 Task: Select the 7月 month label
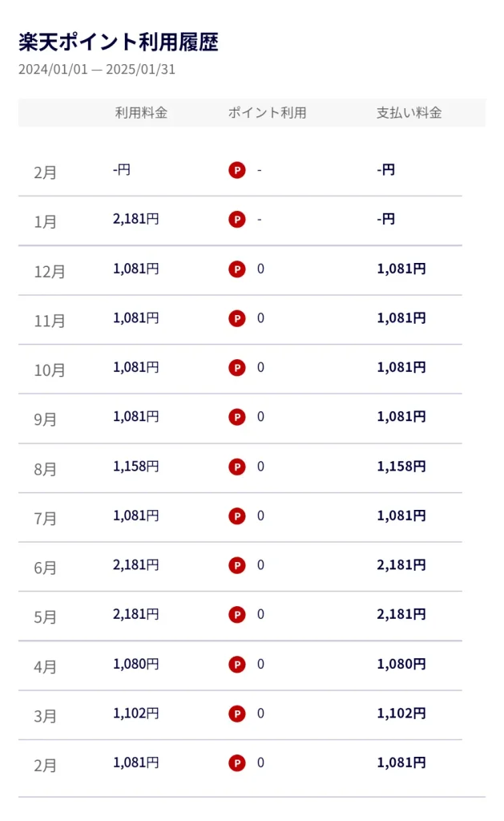(x=46, y=519)
